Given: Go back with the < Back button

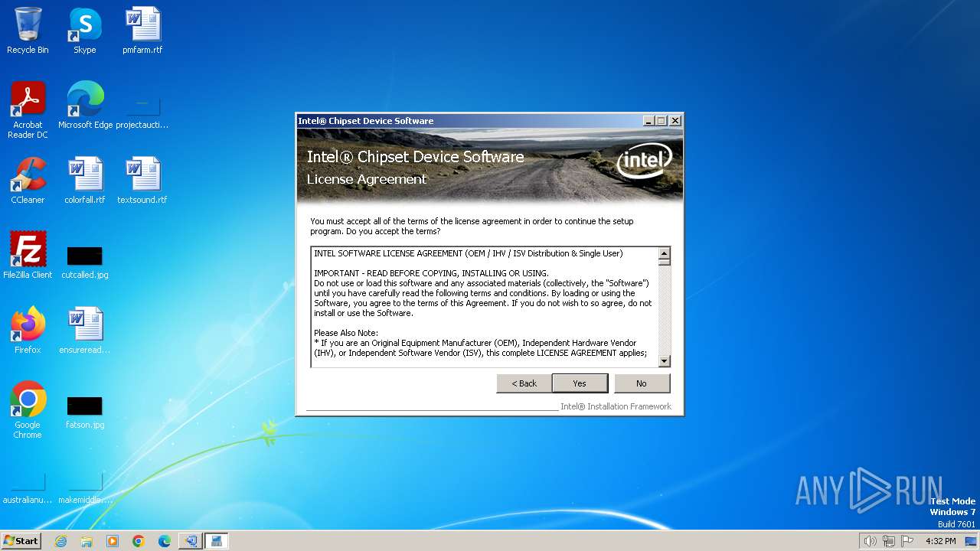Looking at the screenshot, I should [x=524, y=383].
